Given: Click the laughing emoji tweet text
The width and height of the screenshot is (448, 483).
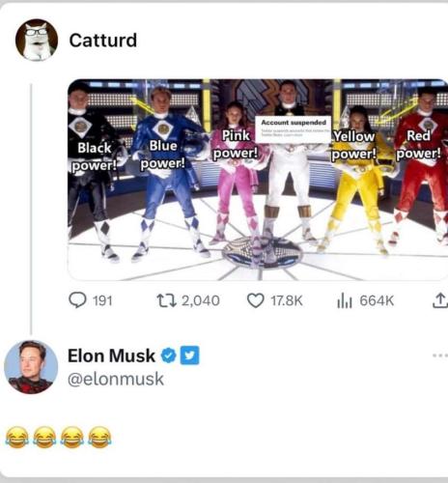Looking at the screenshot, I should 59,437.
